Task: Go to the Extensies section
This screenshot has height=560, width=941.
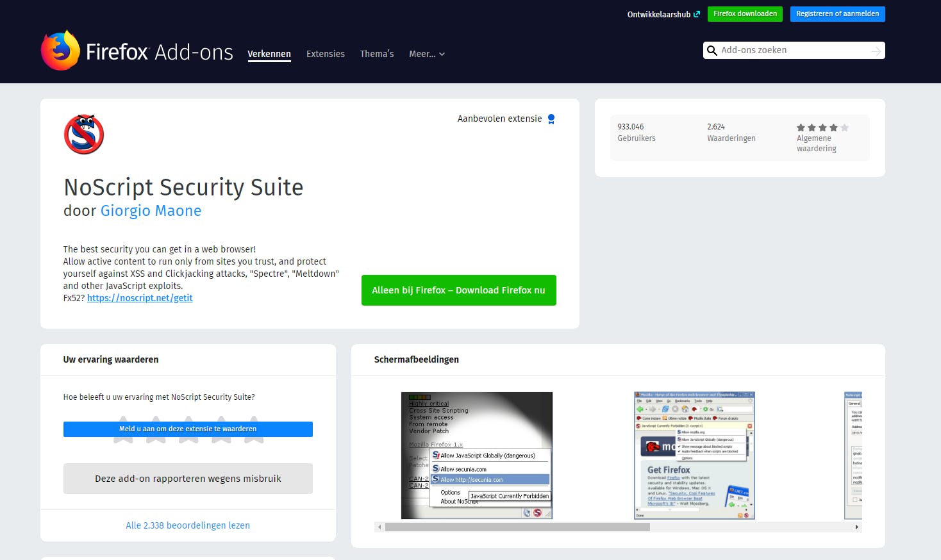Action: point(326,54)
